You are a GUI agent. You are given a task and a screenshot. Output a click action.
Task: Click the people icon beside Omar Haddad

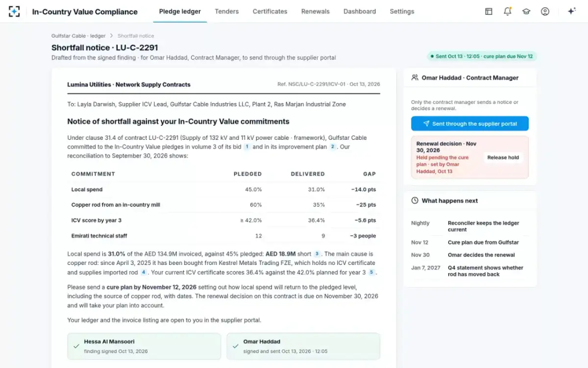[x=415, y=78]
